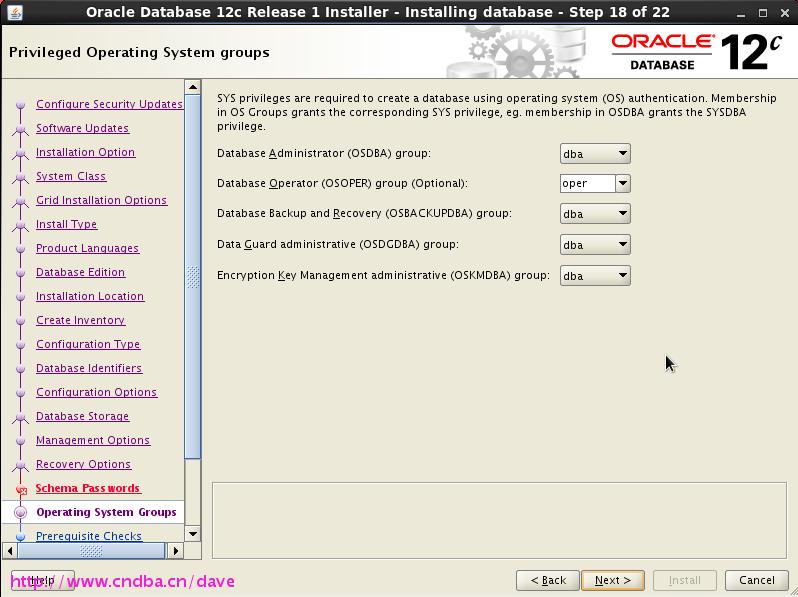Click the Schema Passwords error icon
Image resolution: width=798 pixels, height=597 pixels.
21,490
